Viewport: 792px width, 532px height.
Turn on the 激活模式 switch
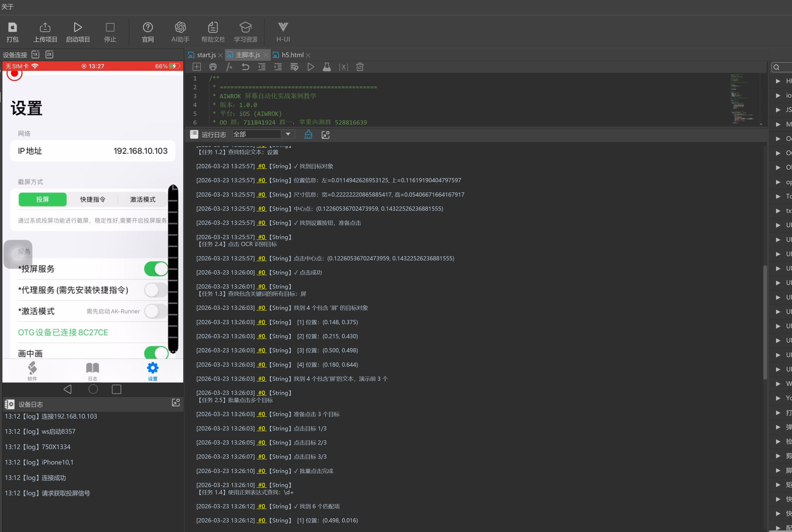(156, 311)
